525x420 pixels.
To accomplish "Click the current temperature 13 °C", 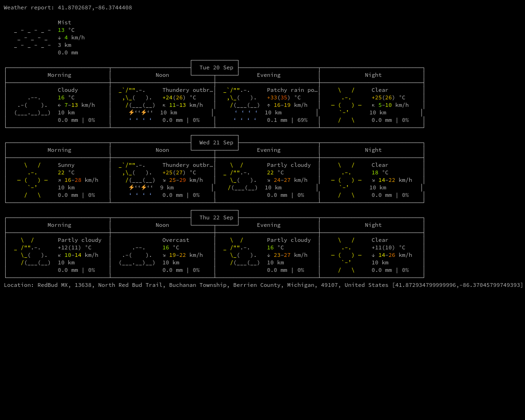I will click(66, 30).
